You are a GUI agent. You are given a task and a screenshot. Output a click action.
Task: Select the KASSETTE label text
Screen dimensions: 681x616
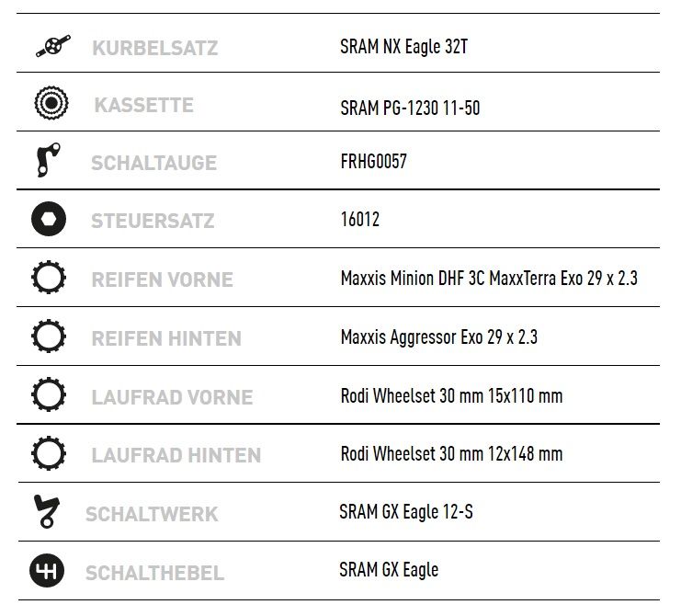coord(143,106)
